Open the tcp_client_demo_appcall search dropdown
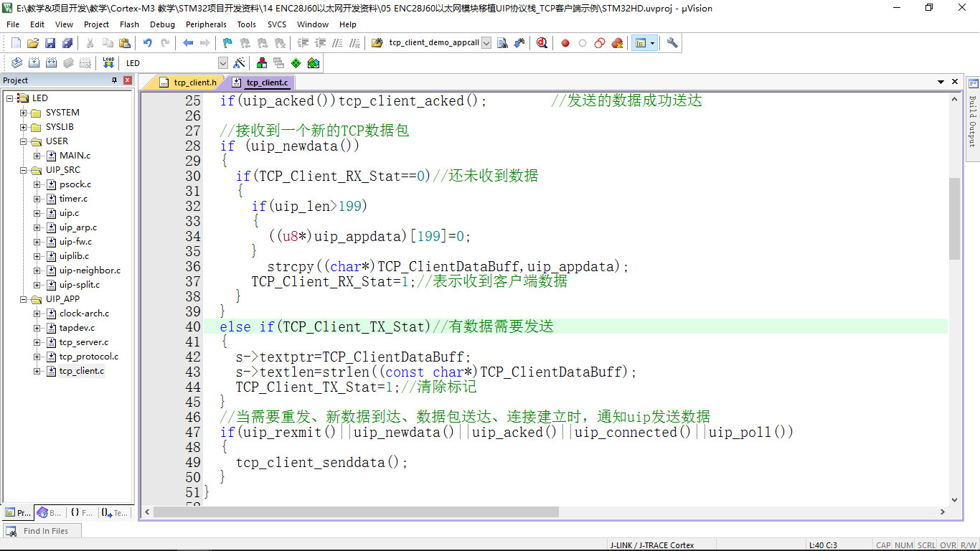This screenshot has width=980, height=551. tap(486, 43)
